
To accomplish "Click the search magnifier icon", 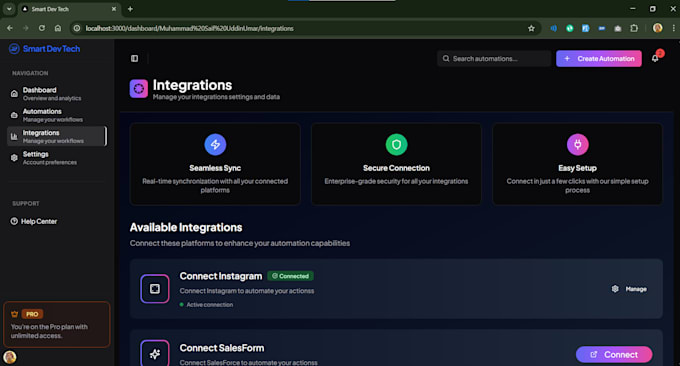I will click(x=446, y=59).
